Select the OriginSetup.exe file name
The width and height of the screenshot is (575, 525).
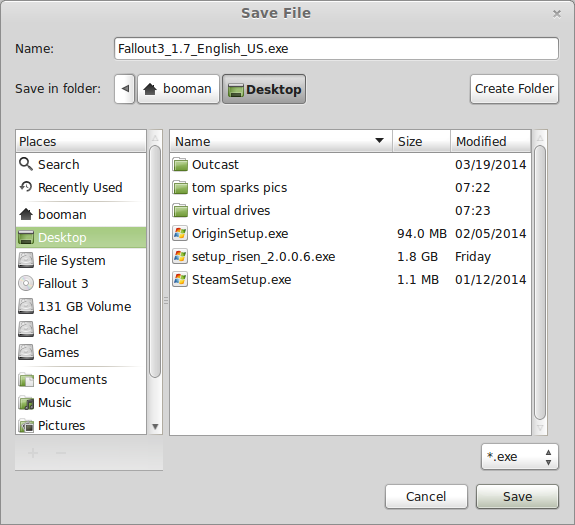coord(240,234)
